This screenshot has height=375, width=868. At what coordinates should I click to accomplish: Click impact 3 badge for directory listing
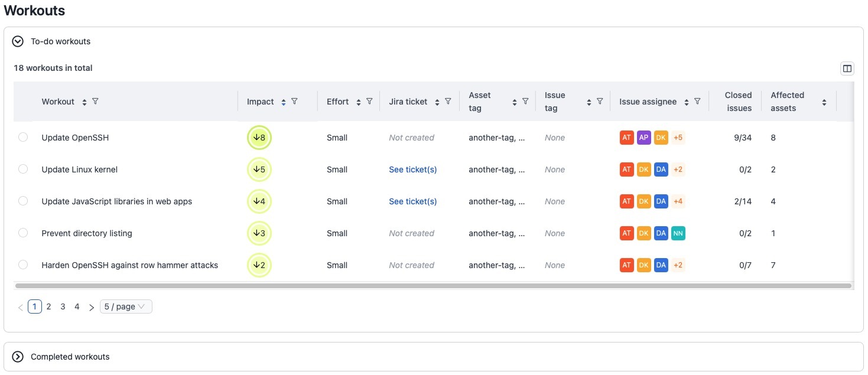tap(259, 233)
